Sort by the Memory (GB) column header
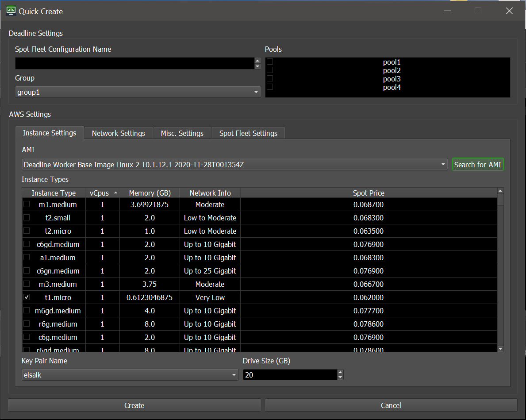Image resolution: width=526 pixels, height=420 pixels. tap(150, 193)
